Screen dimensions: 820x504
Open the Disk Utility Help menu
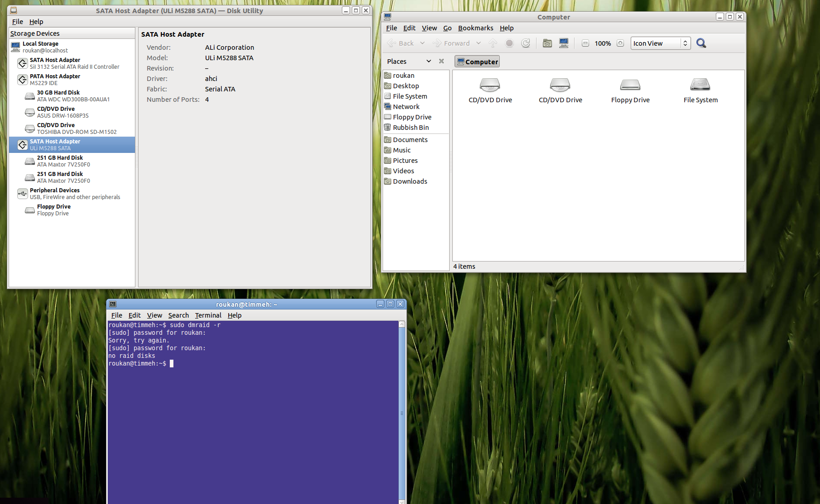point(36,22)
